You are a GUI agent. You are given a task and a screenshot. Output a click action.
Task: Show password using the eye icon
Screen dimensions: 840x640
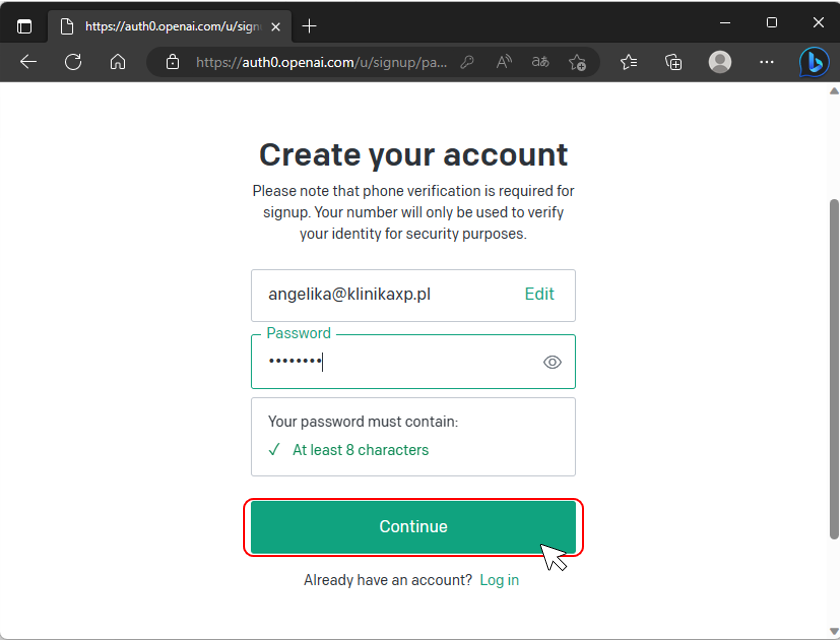(x=552, y=363)
